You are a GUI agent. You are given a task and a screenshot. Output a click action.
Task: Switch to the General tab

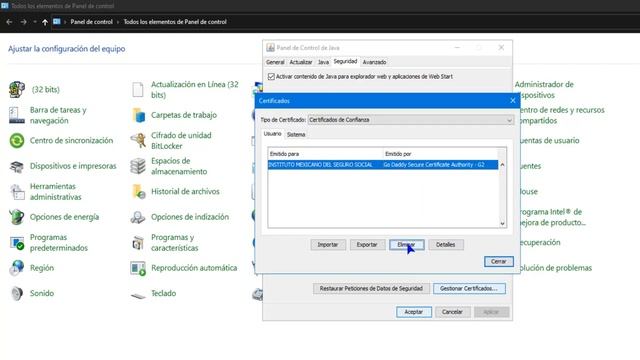click(275, 62)
